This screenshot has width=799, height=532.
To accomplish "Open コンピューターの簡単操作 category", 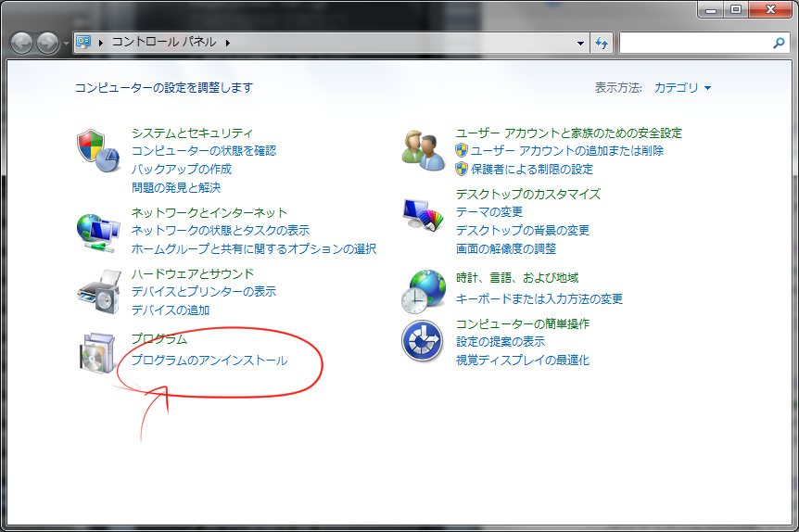I will (x=522, y=323).
